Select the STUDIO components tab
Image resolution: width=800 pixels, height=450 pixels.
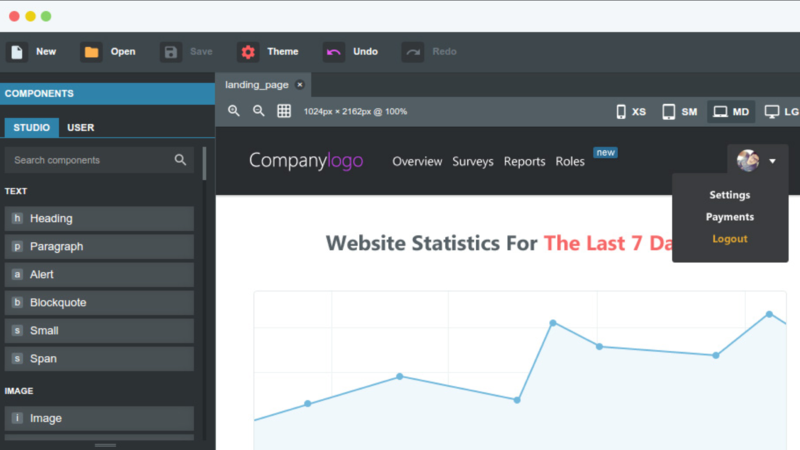32,128
